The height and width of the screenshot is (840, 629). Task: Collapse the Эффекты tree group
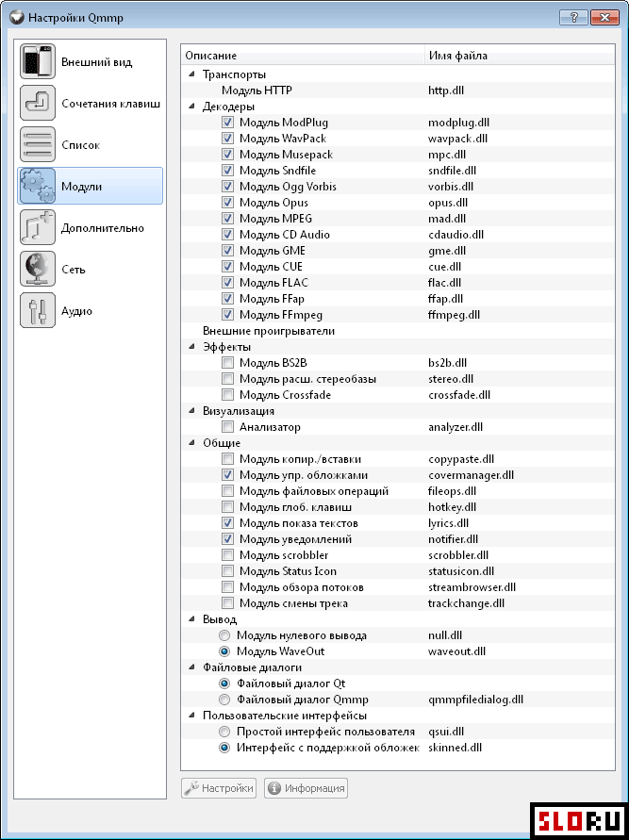[191, 347]
